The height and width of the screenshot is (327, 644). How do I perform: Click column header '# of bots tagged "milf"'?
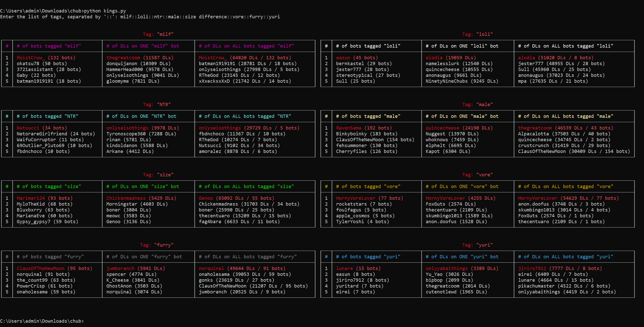pos(49,46)
